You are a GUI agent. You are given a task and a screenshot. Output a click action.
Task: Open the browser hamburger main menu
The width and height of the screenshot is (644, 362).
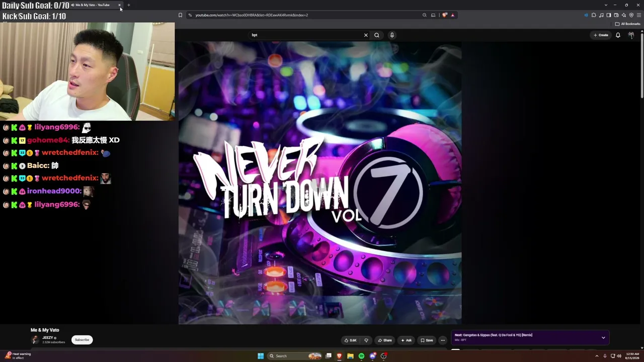[x=639, y=15]
